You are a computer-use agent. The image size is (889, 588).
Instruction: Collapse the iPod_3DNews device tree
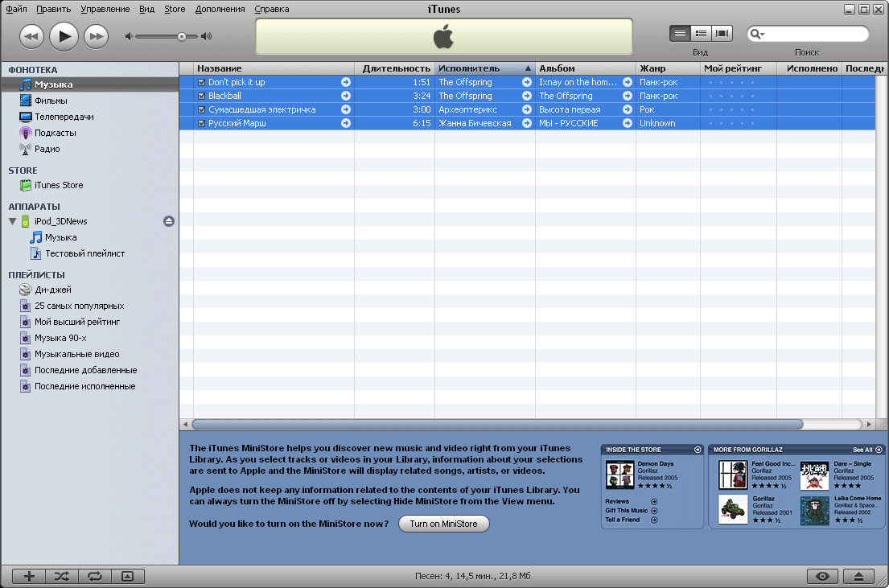coord(13,221)
